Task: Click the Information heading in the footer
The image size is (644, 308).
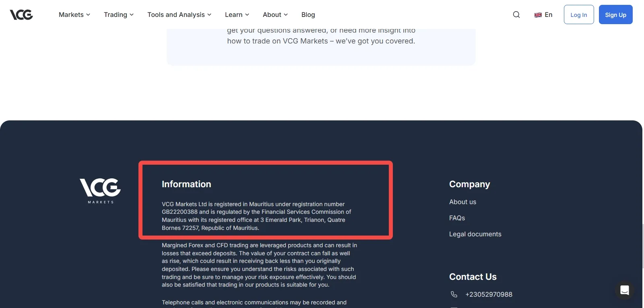Action: pos(186,184)
